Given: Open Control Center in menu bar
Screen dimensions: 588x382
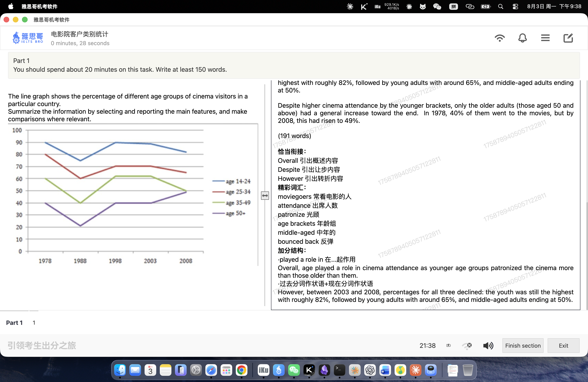Looking at the screenshot, I should 515,6.
